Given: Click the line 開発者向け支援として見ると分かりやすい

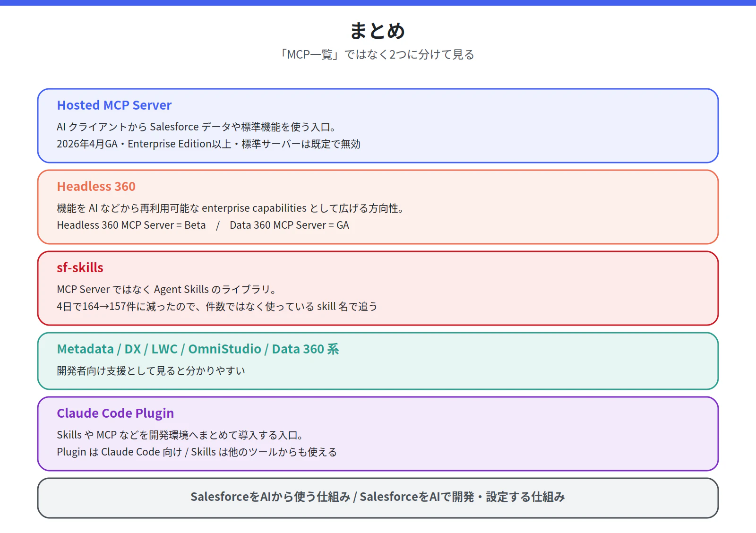Looking at the screenshot, I should click(151, 370).
